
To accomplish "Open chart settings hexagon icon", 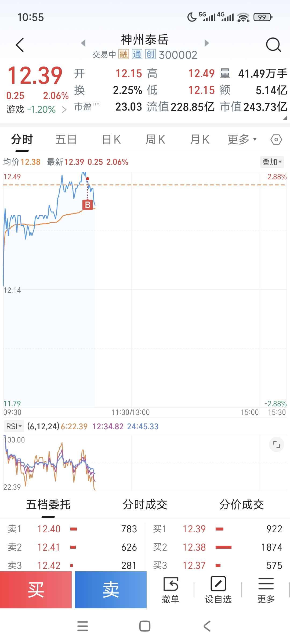I will 276,140.
